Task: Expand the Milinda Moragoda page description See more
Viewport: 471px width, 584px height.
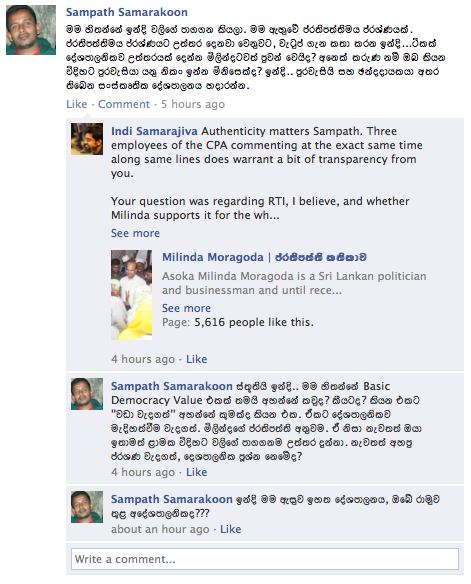Action: coord(186,308)
